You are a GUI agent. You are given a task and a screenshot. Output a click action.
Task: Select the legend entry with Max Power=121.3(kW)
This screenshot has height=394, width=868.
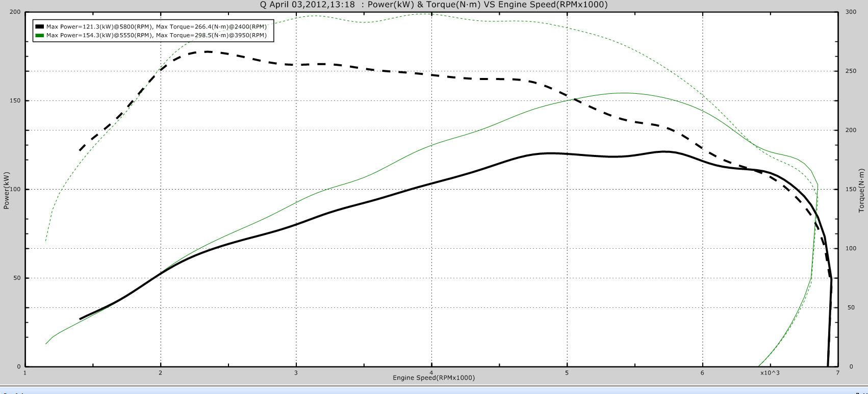coord(156,27)
